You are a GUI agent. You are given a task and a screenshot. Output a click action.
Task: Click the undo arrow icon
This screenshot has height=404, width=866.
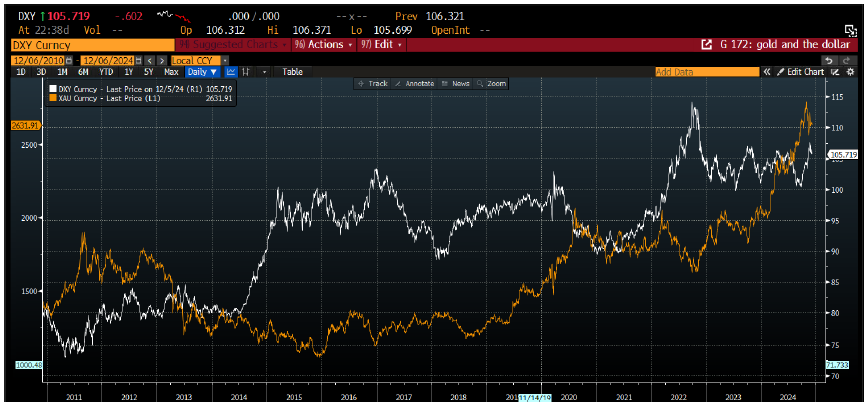828,61
